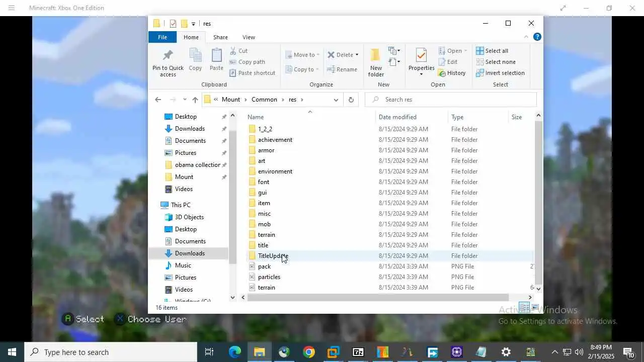Click inside Search res field

[x=451, y=100]
